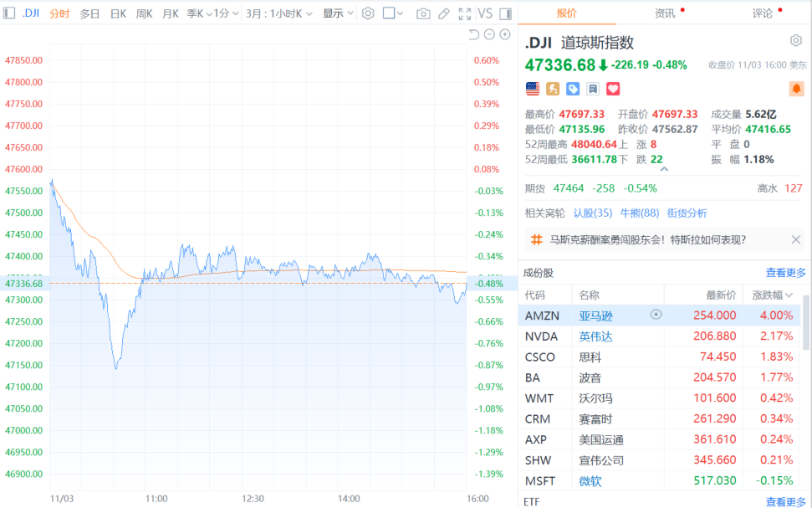Image resolution: width=812 pixels, height=508 pixels.
Task: Open the 评论 tab
Action: coord(763,13)
